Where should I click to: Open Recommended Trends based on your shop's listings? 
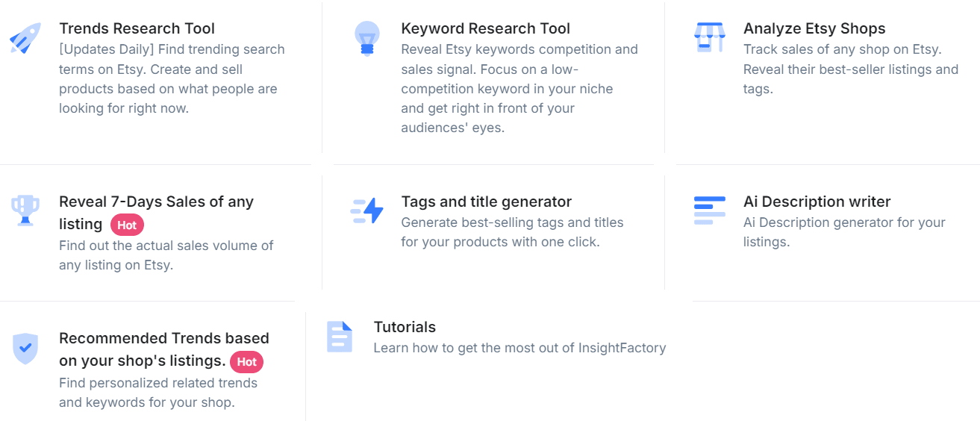click(163, 339)
